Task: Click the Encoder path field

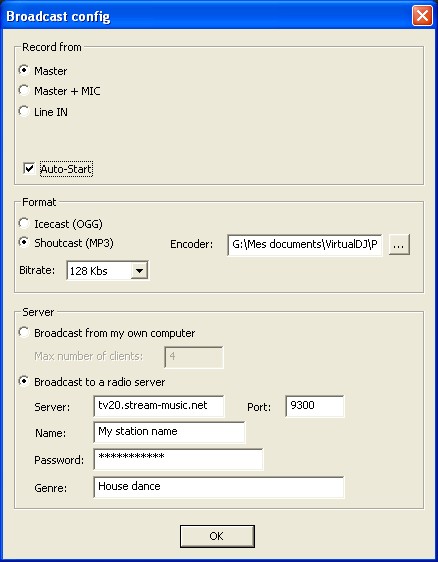Action: [x=305, y=245]
